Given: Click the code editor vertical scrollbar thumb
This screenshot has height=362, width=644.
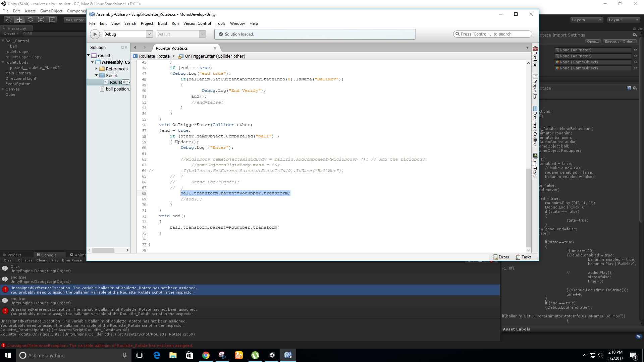Looking at the screenshot, I should 529,207.
